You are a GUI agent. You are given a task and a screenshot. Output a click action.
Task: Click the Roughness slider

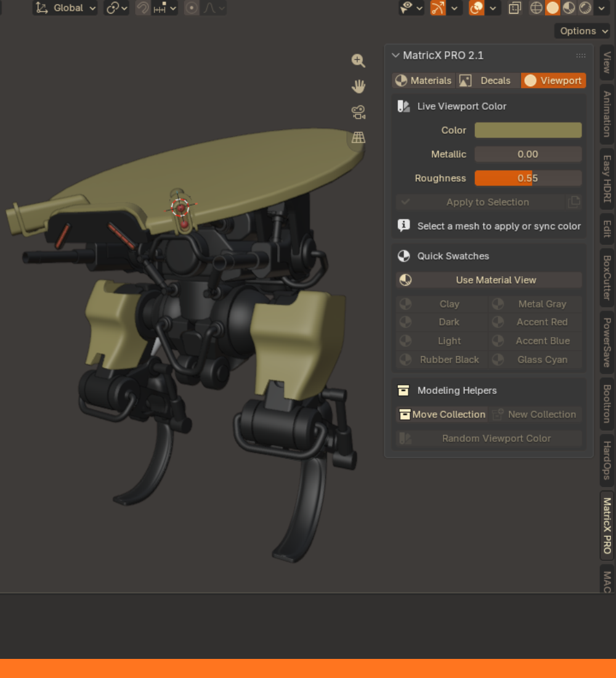tap(528, 178)
